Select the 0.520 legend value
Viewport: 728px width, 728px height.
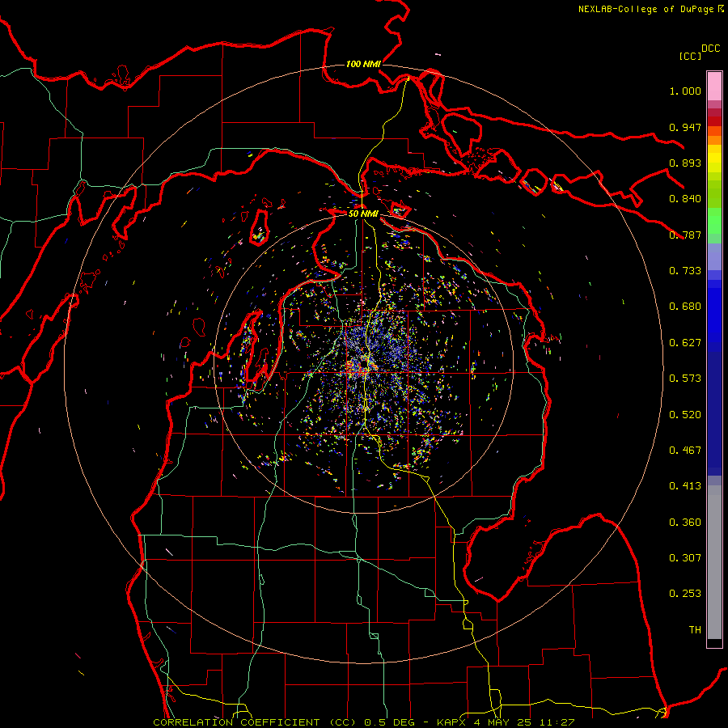[685, 415]
